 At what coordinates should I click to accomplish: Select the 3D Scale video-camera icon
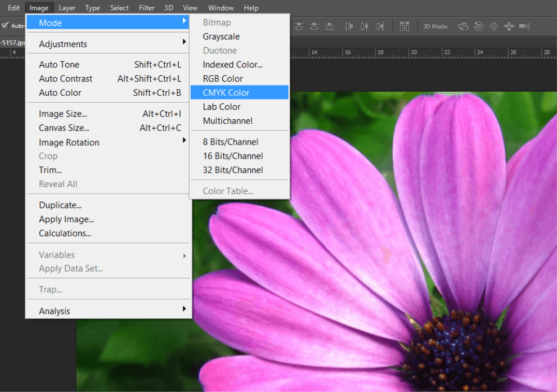pyautogui.click(x=524, y=26)
